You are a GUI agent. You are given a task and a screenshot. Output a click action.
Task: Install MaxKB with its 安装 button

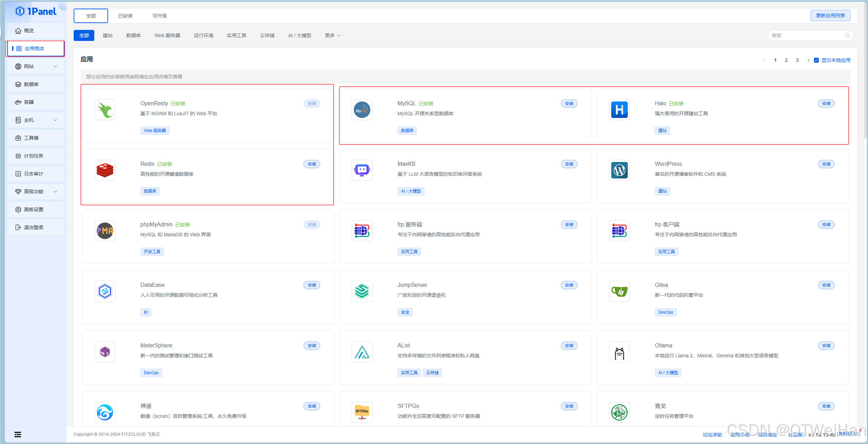point(569,164)
